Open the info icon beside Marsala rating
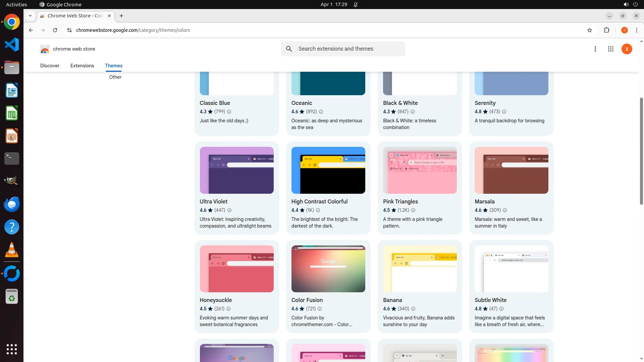 point(505,210)
